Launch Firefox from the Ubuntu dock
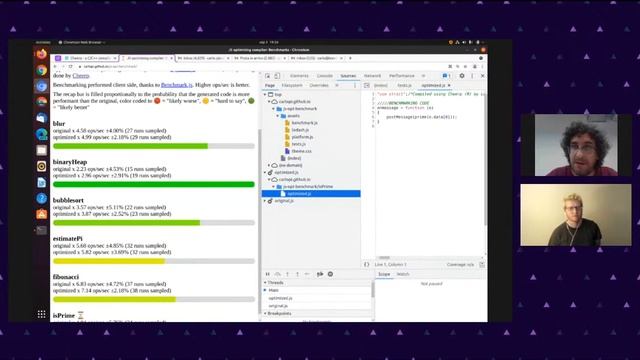This screenshot has width=640, height=360. click(42, 54)
